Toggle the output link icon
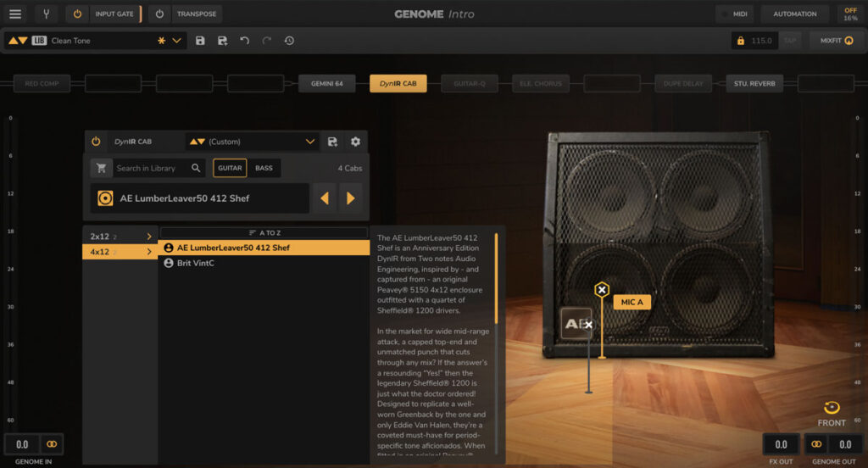The height and width of the screenshot is (468, 868). click(816, 444)
